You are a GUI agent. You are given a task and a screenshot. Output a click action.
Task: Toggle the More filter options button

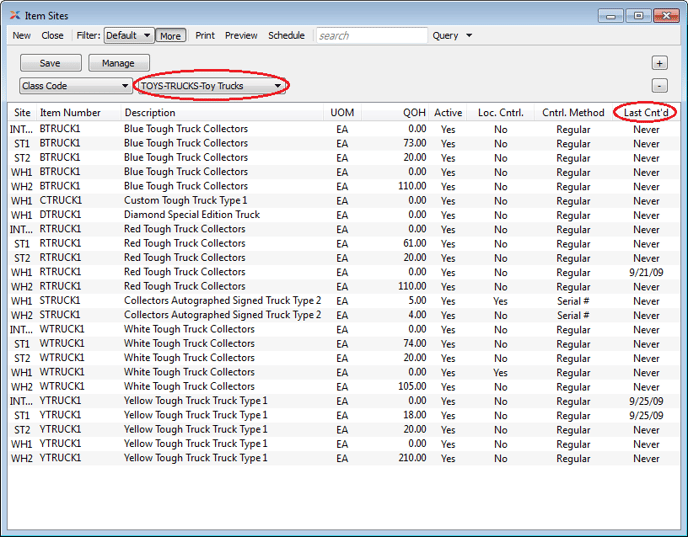click(170, 36)
